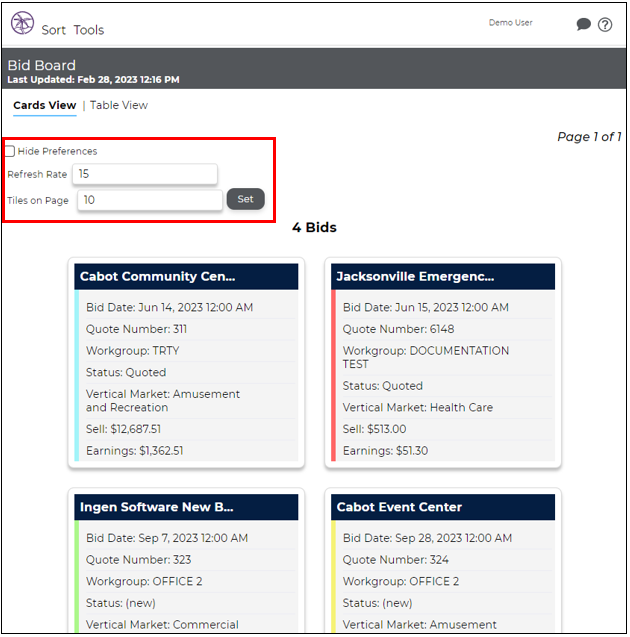This screenshot has width=630, height=637.
Task: Open the Tools menu
Action: tap(89, 30)
